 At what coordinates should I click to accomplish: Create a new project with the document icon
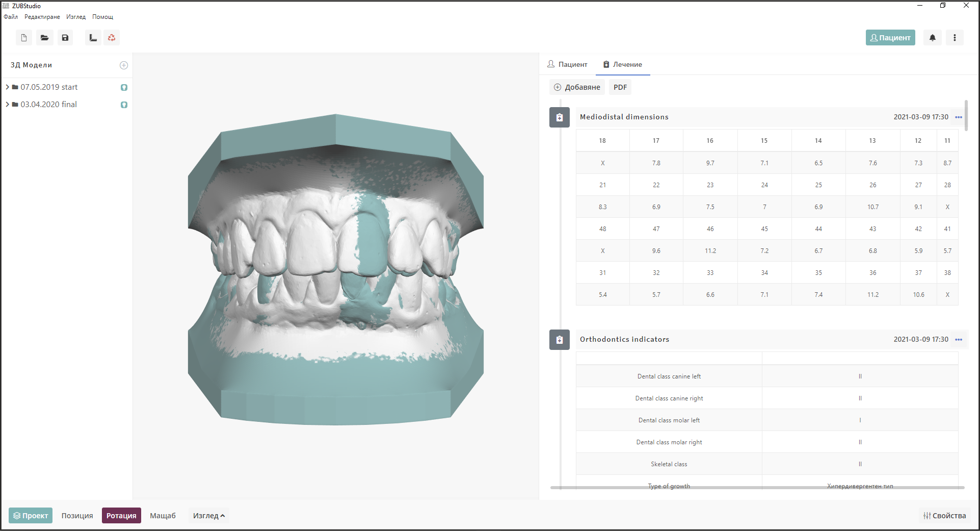[x=23, y=37]
